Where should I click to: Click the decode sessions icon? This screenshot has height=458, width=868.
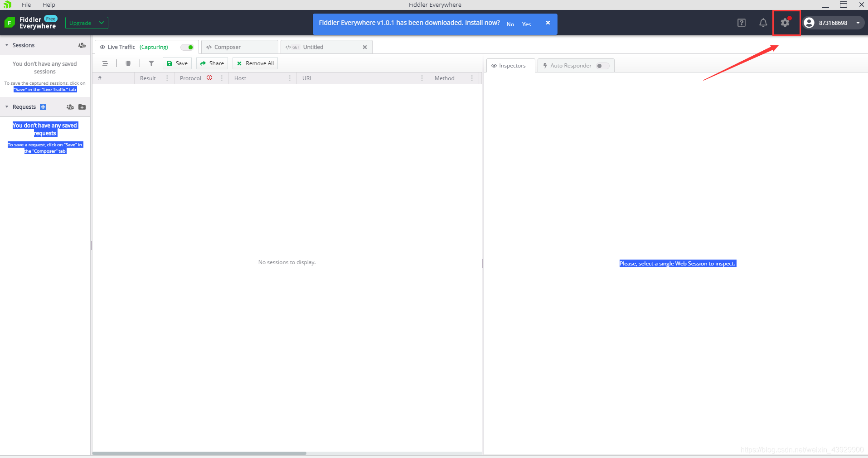[128, 63]
